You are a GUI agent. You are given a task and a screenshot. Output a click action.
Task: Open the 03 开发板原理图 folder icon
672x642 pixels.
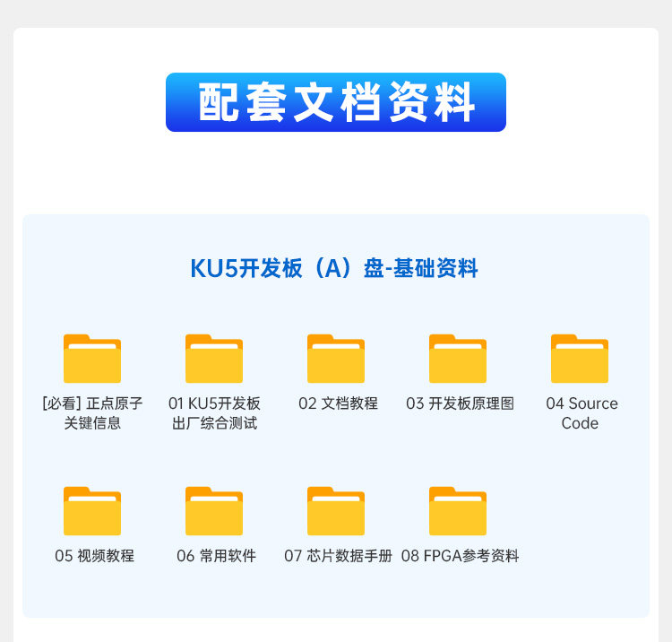click(458, 359)
